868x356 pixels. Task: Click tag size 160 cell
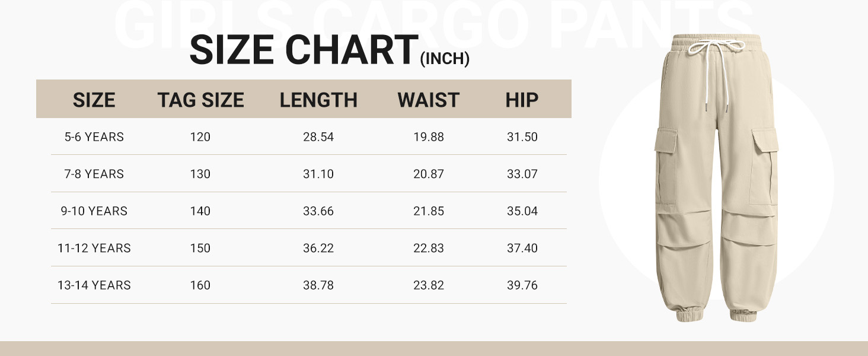[x=200, y=285]
